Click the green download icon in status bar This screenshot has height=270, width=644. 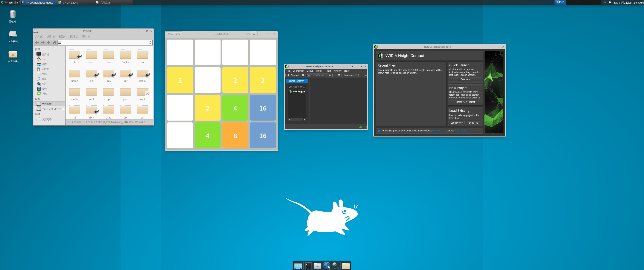(361, 127)
